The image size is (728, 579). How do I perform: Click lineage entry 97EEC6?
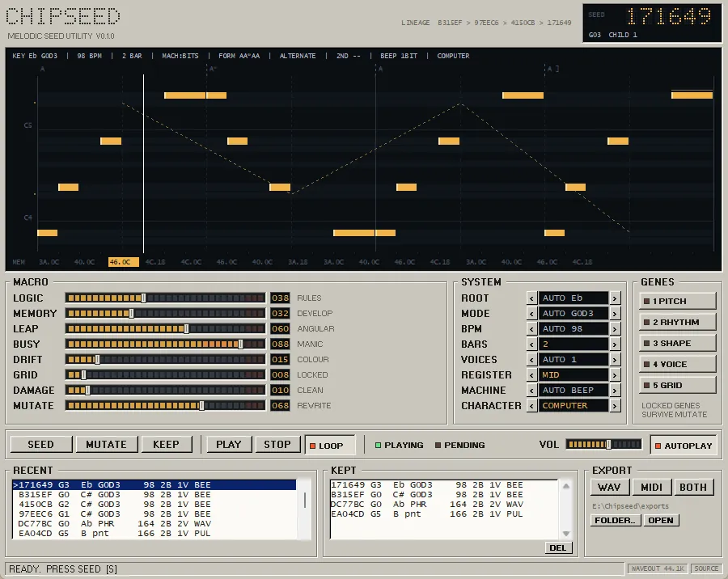click(x=486, y=23)
